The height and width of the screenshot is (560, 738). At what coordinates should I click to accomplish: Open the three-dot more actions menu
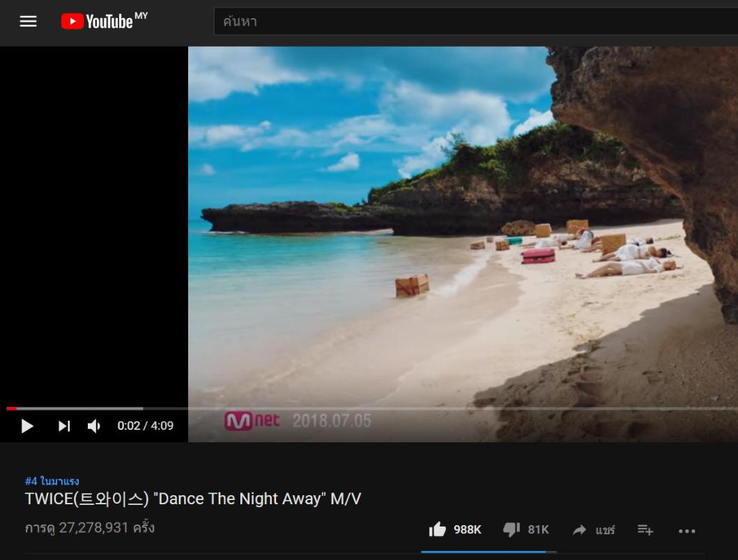(686, 531)
